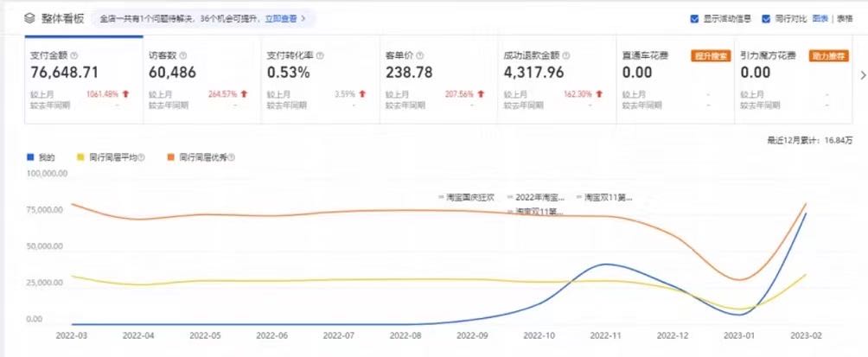Switch to 表格 view
This screenshot has height=357, width=868.
[x=844, y=18]
